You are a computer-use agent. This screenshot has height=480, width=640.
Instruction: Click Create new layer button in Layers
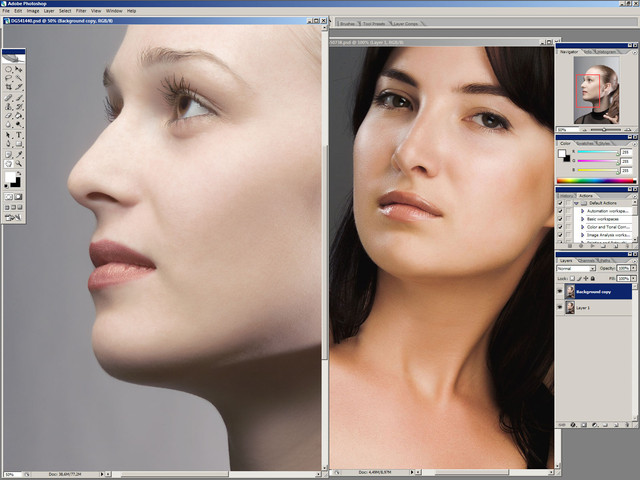(x=617, y=425)
